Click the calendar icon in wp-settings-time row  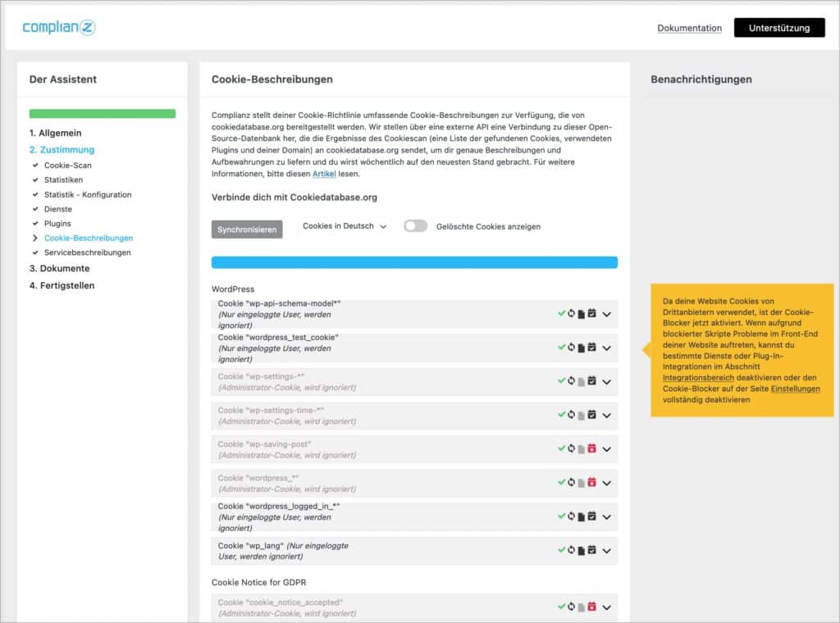591,414
